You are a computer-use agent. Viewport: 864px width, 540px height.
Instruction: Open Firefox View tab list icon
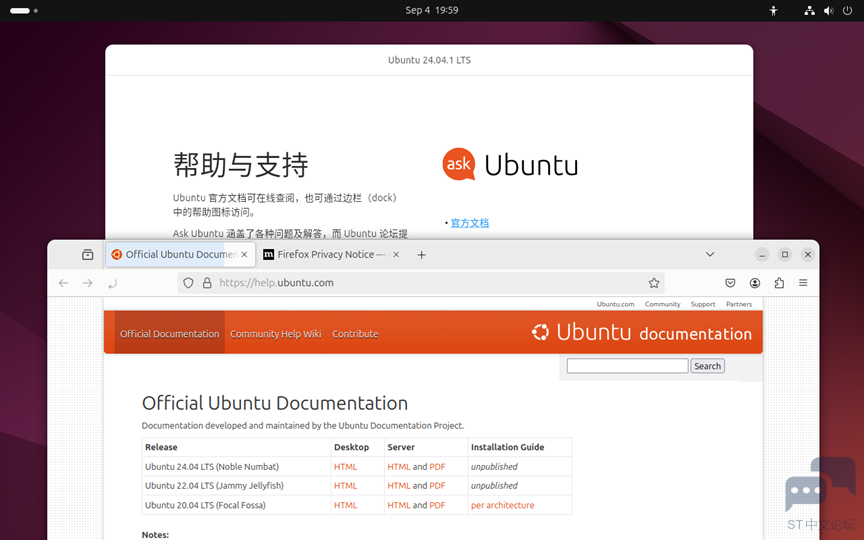click(88, 255)
